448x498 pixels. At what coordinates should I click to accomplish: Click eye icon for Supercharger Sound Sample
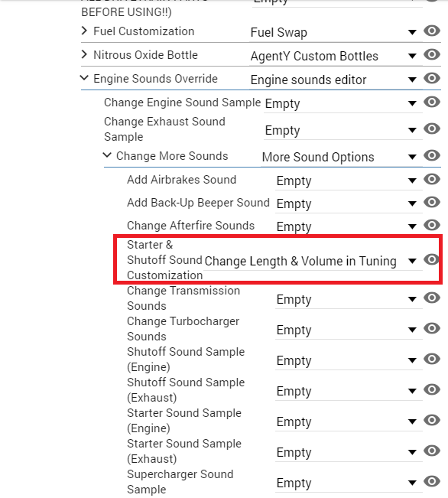[x=432, y=481]
